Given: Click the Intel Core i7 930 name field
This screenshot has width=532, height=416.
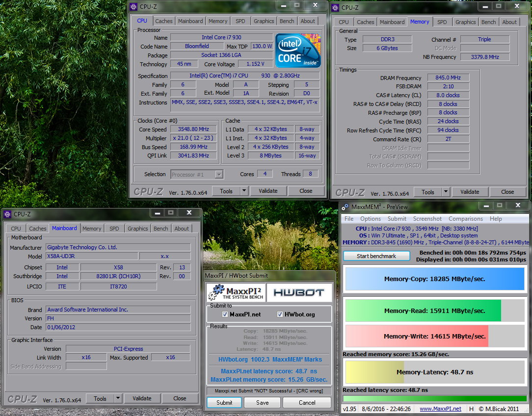Looking at the screenshot, I should 221,37.
